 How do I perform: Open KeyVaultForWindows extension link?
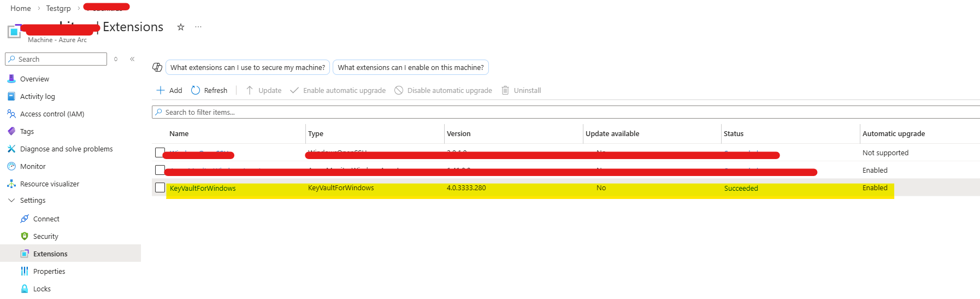tap(203, 188)
